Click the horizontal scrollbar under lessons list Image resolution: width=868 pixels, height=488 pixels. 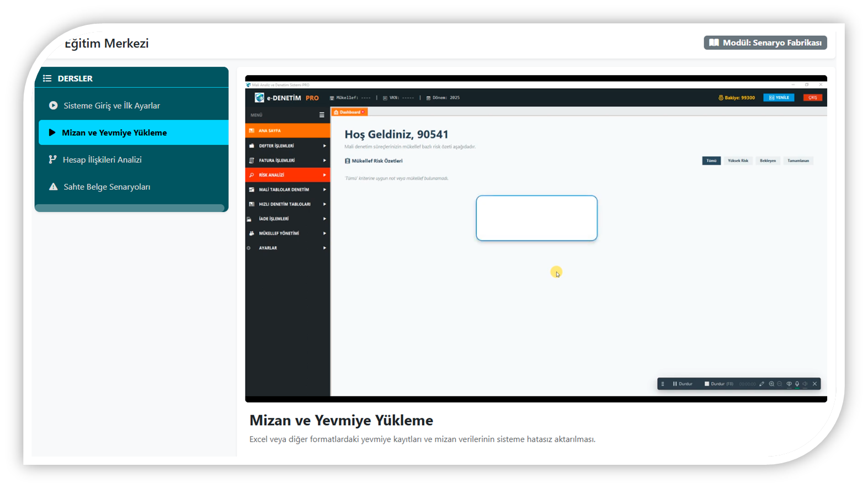pyautogui.click(x=130, y=208)
